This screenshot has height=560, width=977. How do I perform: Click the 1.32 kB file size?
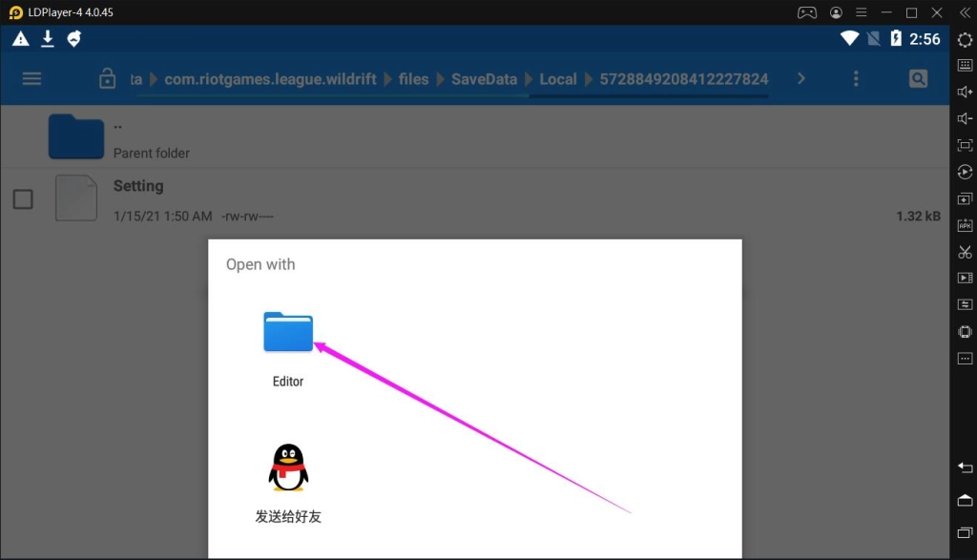tap(918, 217)
